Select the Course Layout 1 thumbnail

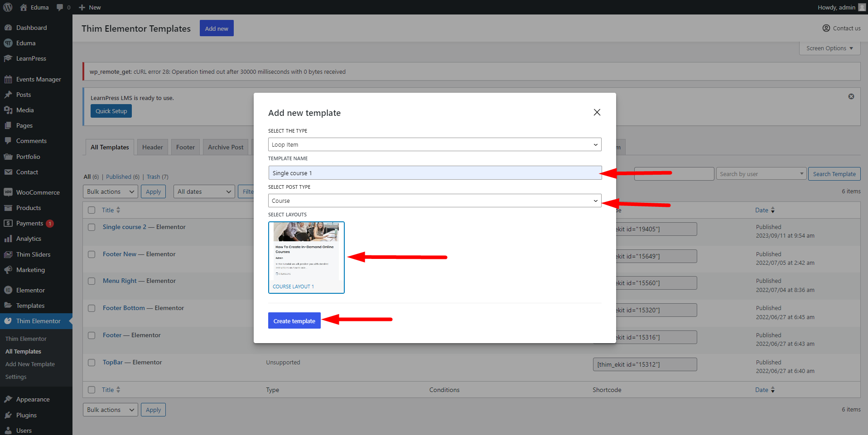click(306, 257)
